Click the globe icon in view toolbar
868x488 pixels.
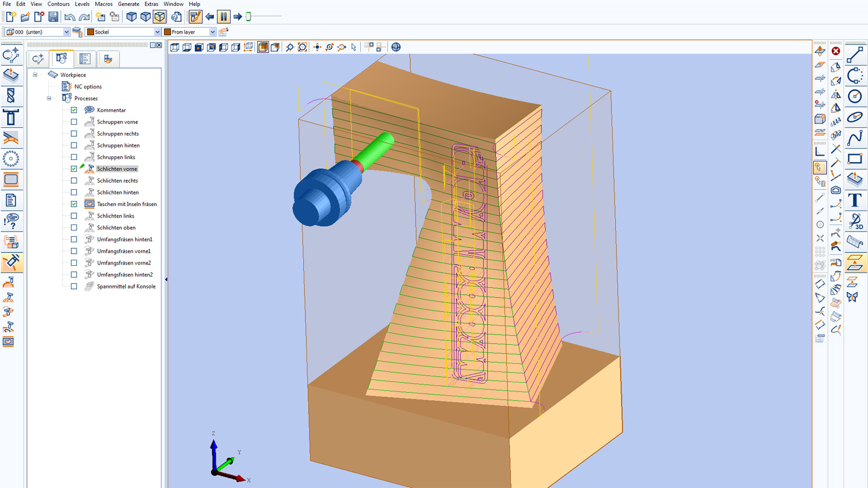tap(396, 47)
